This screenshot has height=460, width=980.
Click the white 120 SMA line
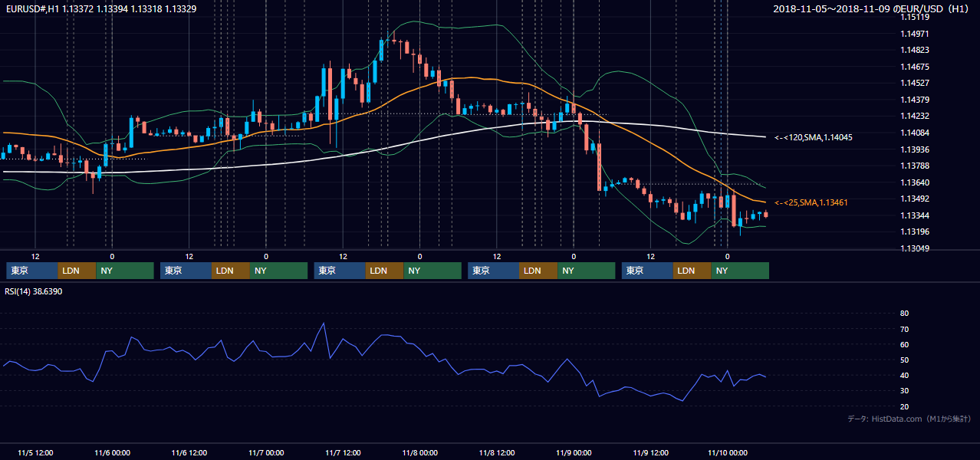click(x=652, y=125)
